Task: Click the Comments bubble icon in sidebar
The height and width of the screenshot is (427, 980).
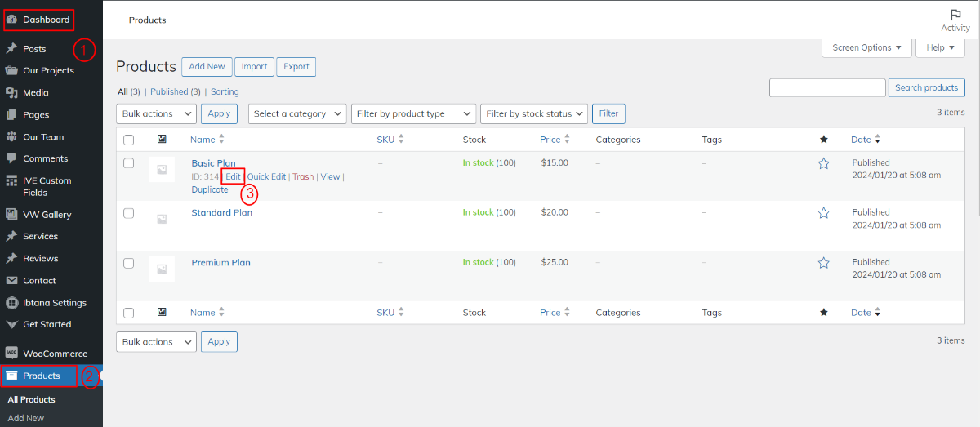Action: point(11,158)
